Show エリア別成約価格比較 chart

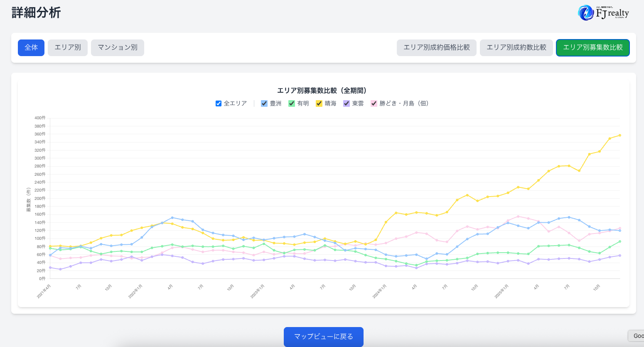point(436,48)
